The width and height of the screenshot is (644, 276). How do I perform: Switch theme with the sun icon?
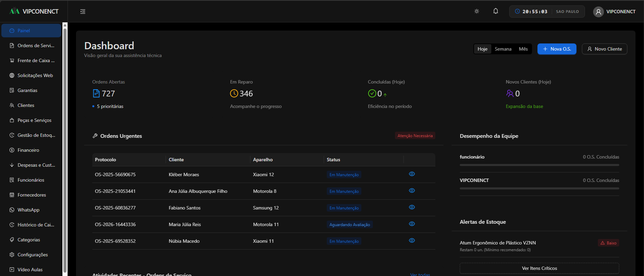point(477,12)
